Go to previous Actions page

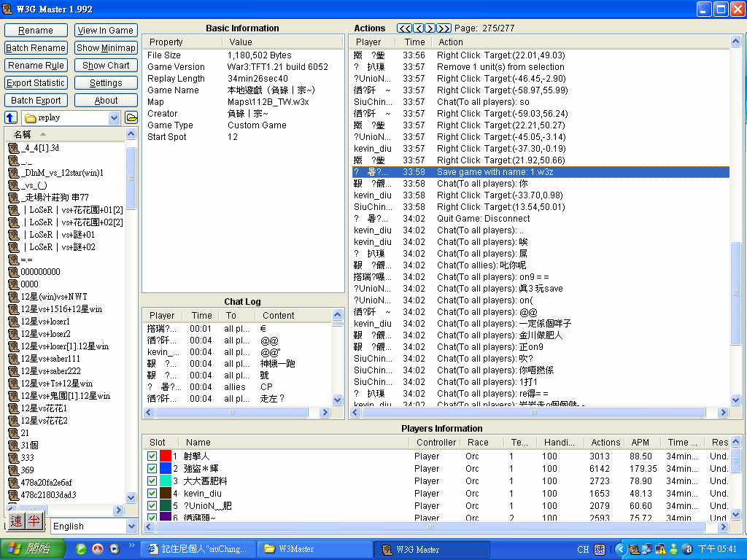[x=419, y=28]
